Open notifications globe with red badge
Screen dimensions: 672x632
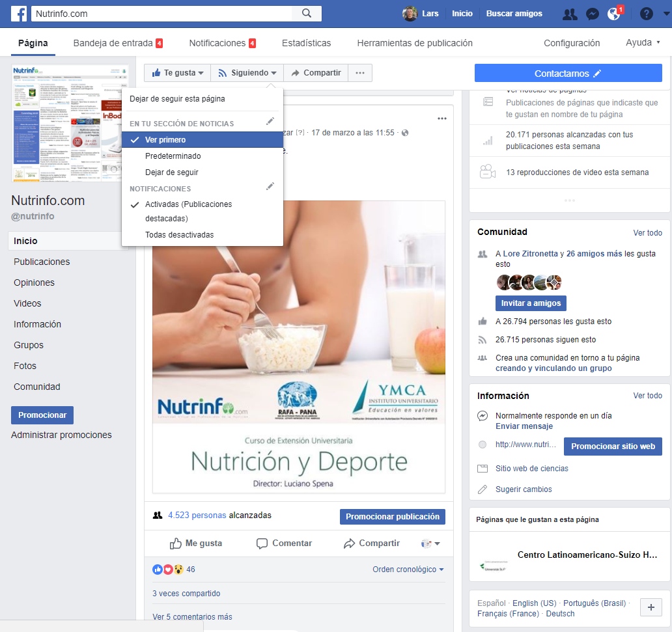point(613,14)
